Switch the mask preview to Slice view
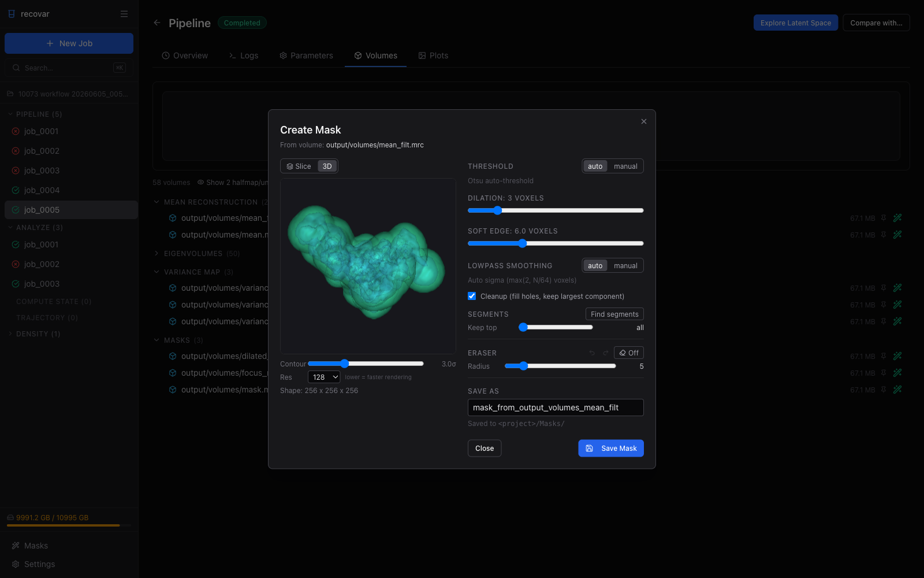924x578 pixels. pyautogui.click(x=299, y=166)
